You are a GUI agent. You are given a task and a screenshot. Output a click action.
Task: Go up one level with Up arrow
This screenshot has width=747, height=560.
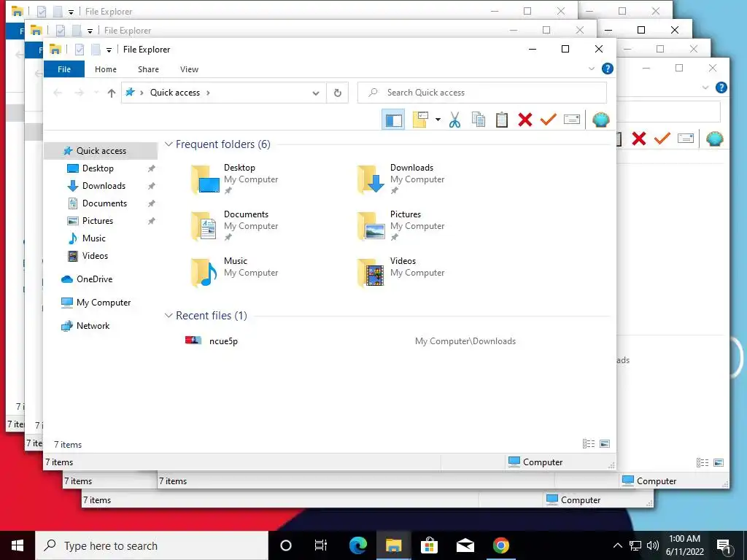(112, 93)
